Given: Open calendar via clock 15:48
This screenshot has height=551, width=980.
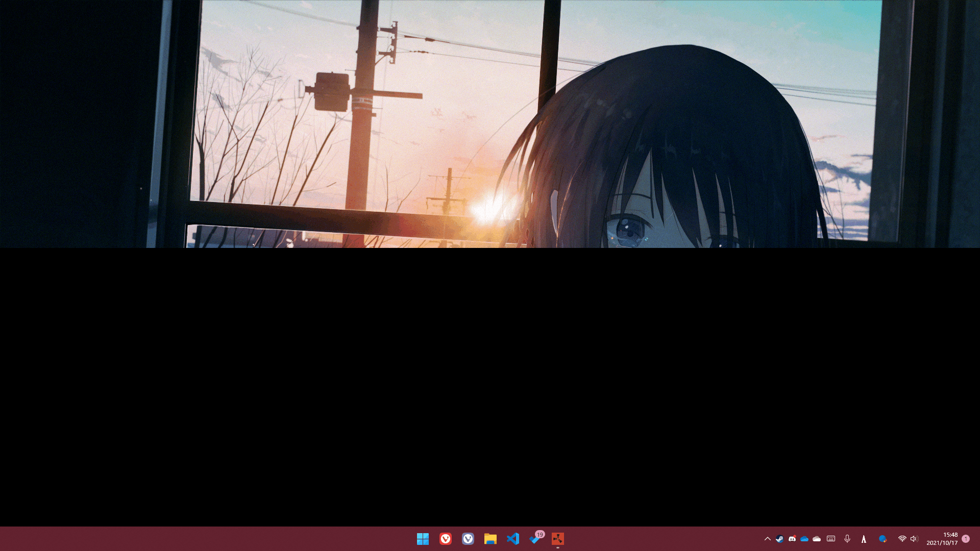Looking at the screenshot, I should 942,539.
